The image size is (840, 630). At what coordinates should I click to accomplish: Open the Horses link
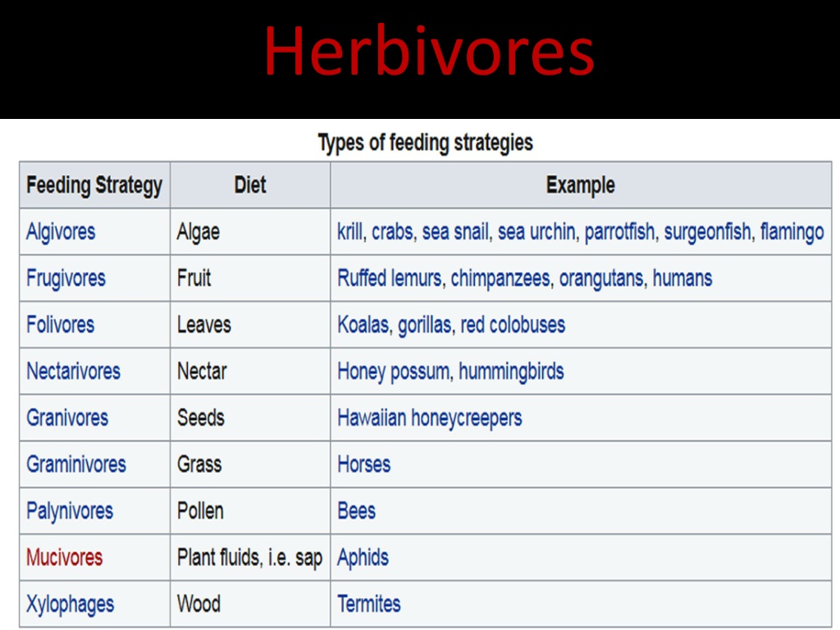[363, 464]
